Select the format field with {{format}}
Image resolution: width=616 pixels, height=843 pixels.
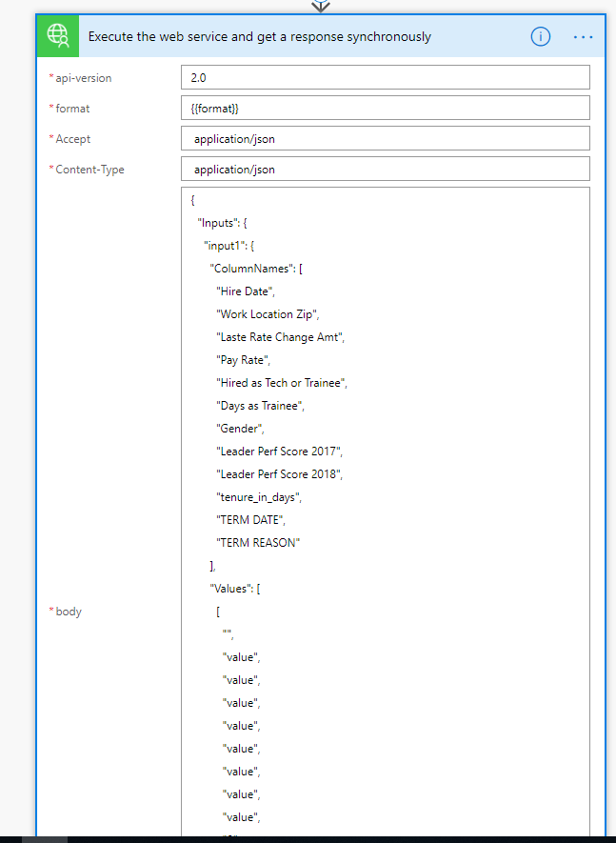(x=385, y=108)
